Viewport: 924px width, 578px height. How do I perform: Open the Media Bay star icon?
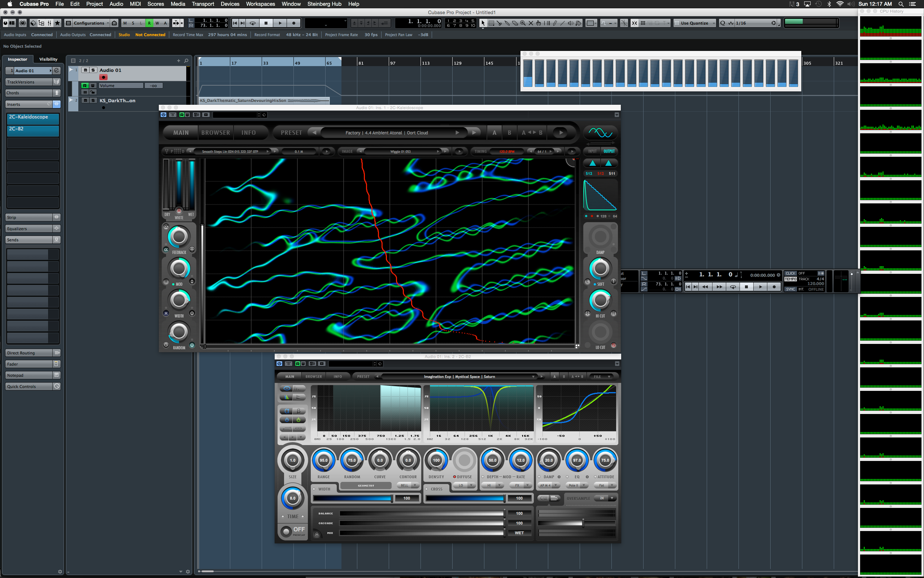pyautogui.click(x=58, y=23)
